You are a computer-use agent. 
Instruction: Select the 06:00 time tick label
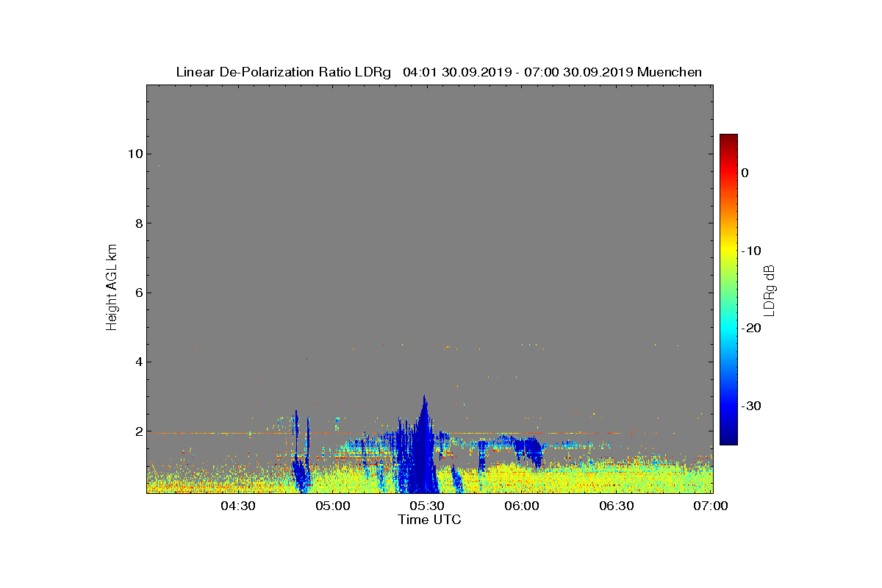click(522, 506)
